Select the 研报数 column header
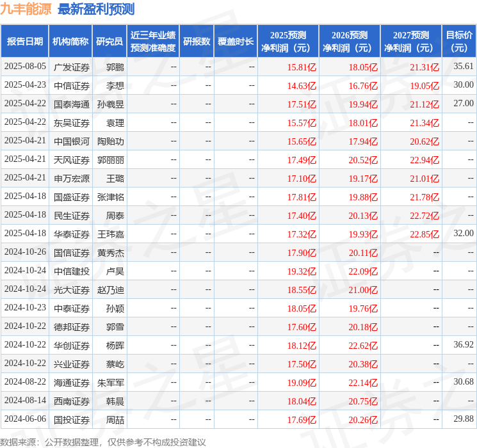The image size is (477, 448). tap(196, 42)
